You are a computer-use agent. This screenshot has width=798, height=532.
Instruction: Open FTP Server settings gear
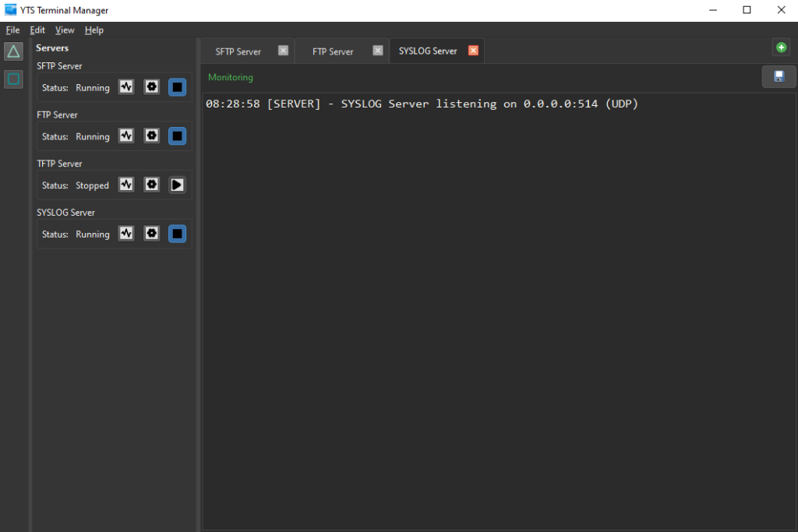point(152,136)
